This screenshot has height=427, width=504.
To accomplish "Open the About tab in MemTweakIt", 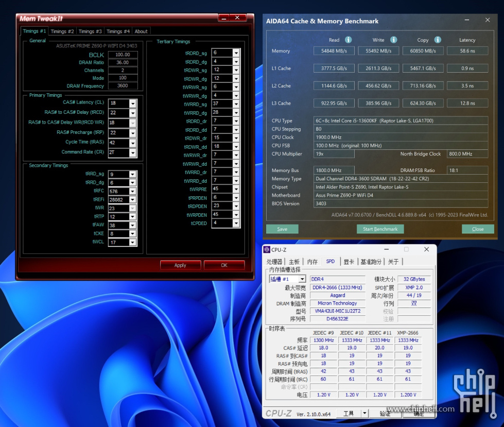I will [x=141, y=31].
